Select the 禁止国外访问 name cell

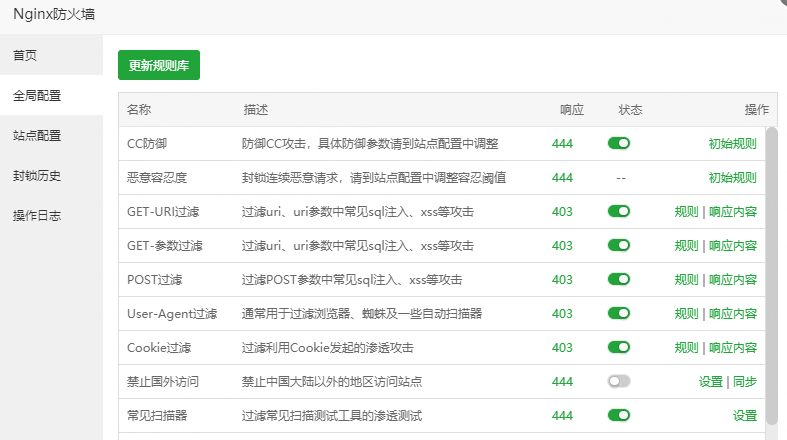click(x=163, y=382)
